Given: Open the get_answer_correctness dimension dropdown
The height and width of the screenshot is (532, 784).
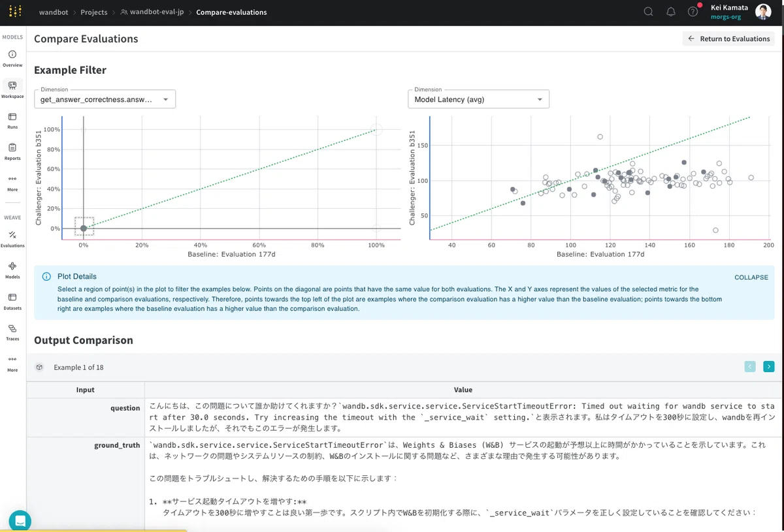Looking at the screenshot, I should point(105,99).
